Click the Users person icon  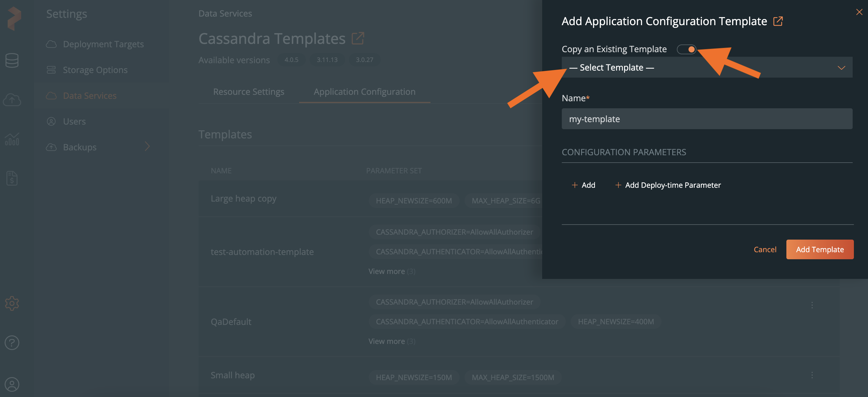(51, 121)
